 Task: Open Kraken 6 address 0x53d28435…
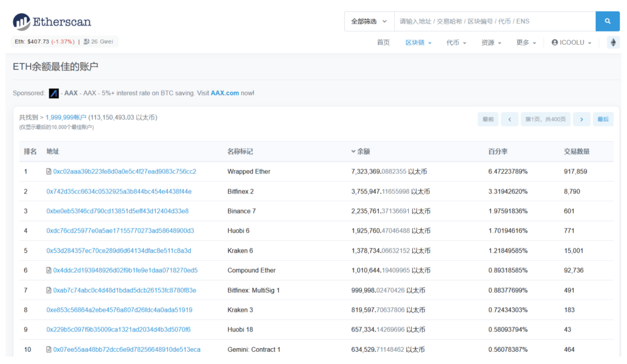coord(119,251)
